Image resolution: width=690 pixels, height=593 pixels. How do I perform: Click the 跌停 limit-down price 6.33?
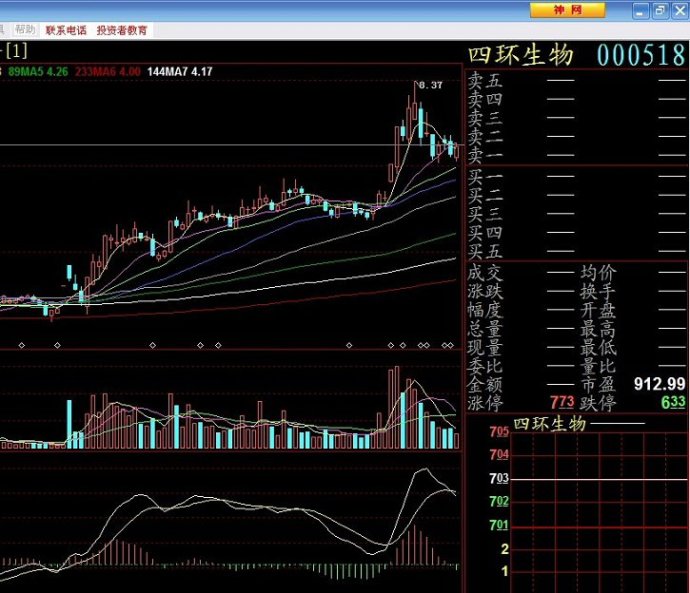(673, 403)
